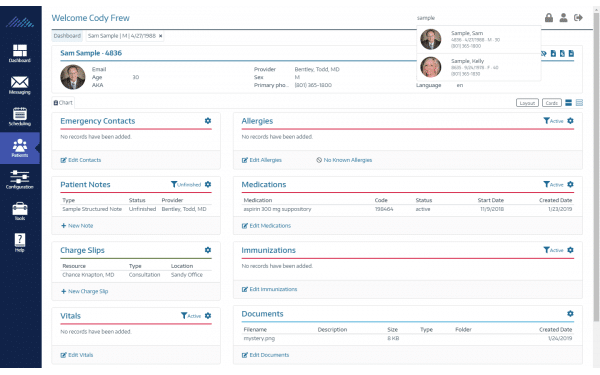Click the Start Date column header

[x=491, y=200]
